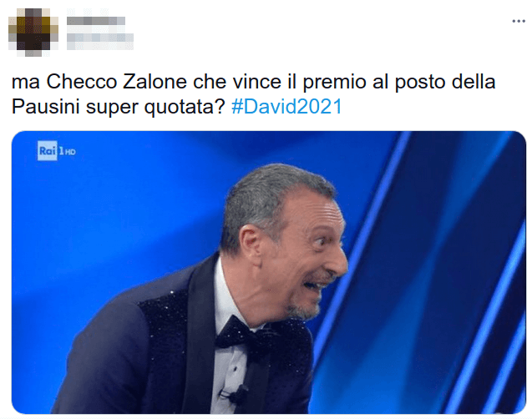Click the pixelated profile avatar
The height and width of the screenshot is (419, 532).
(x=33, y=33)
